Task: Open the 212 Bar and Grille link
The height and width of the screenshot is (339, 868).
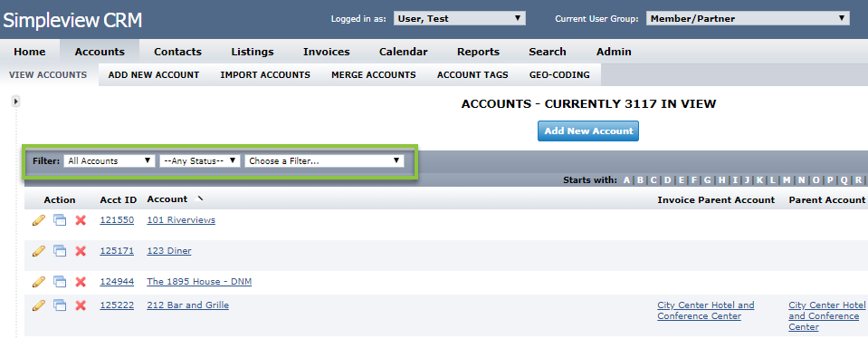Action: tap(187, 305)
